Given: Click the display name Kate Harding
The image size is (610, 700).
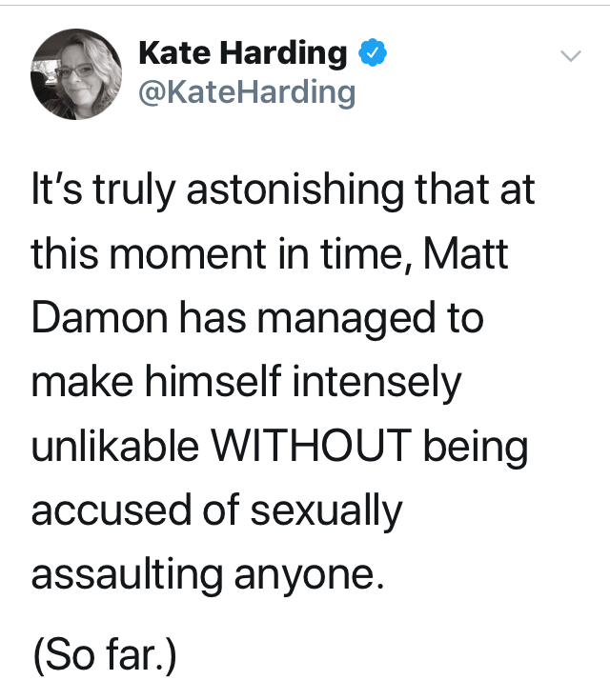Looking at the screenshot, I should 243,54.
